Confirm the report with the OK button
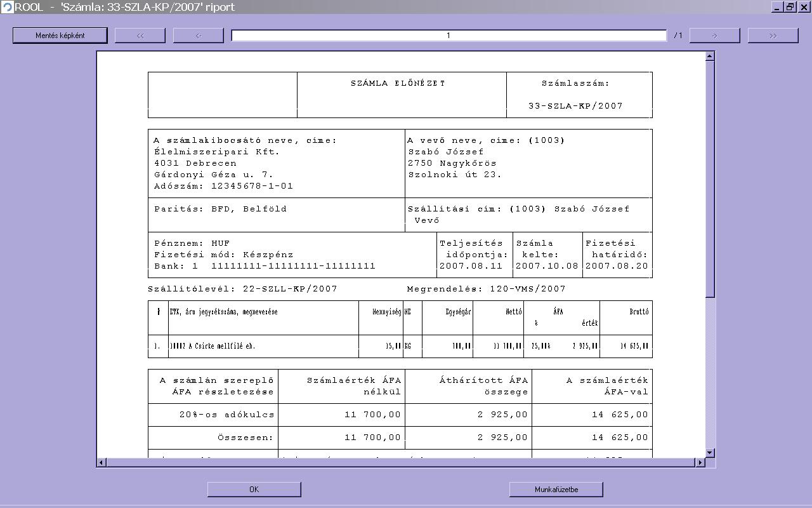 pos(254,489)
